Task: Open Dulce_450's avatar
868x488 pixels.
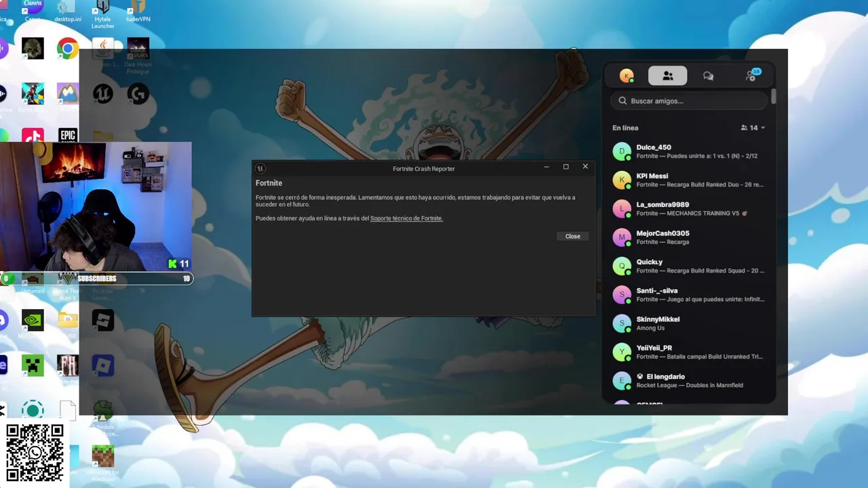Action: [x=622, y=151]
